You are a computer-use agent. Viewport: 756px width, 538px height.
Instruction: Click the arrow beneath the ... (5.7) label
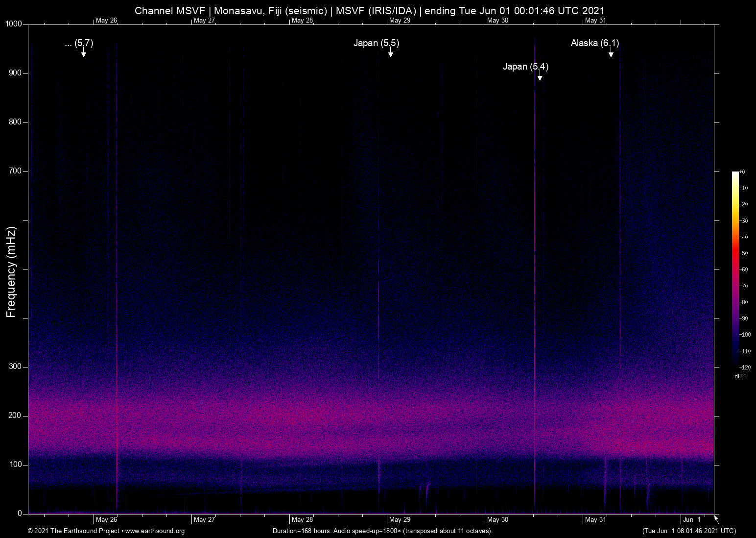(84, 52)
